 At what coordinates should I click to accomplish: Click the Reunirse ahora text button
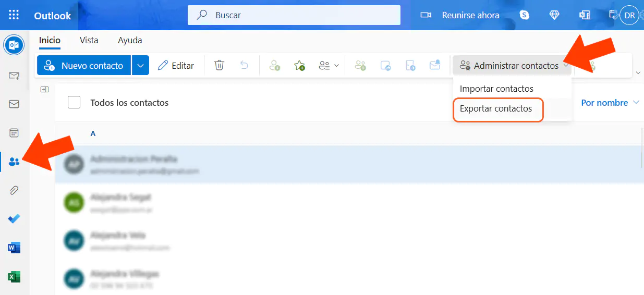click(x=470, y=15)
